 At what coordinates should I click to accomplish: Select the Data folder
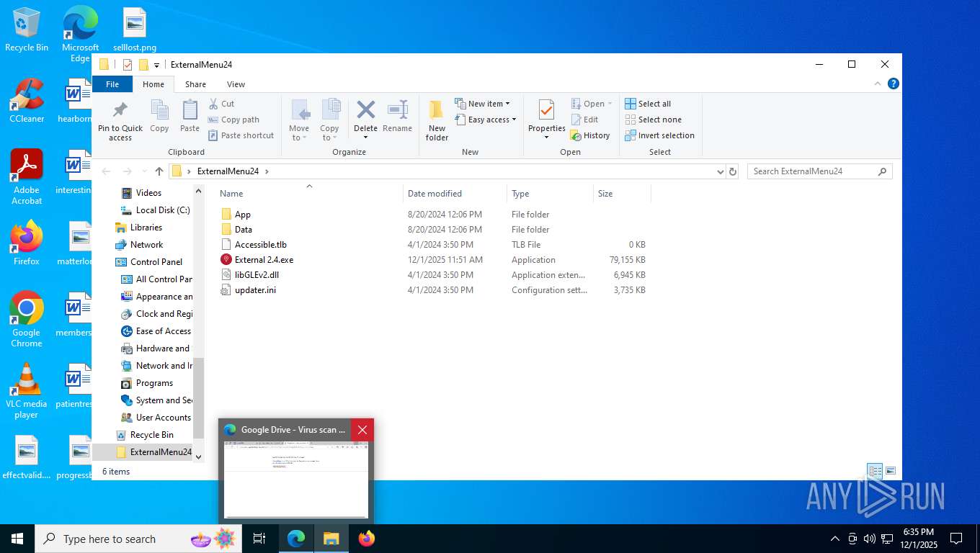tap(244, 230)
